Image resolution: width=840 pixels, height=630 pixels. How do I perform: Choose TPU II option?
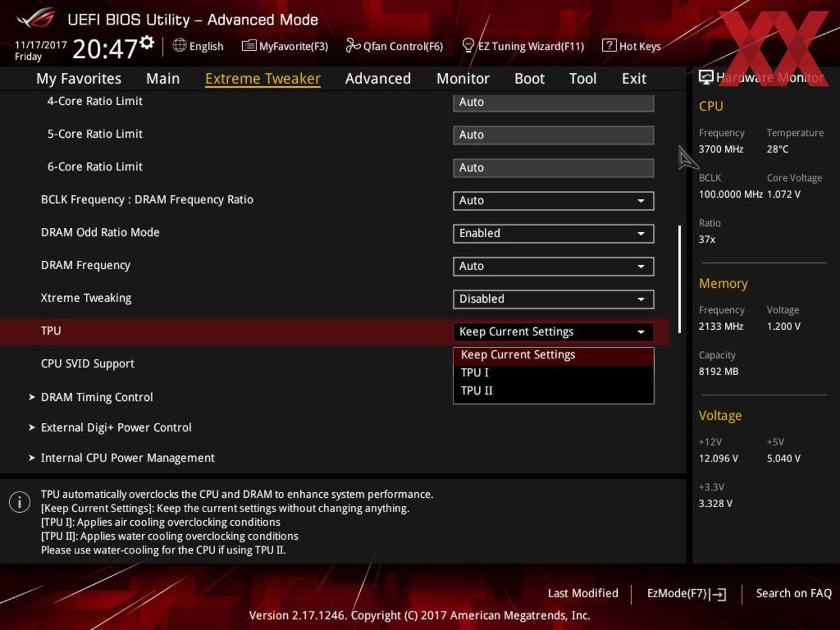[x=553, y=390]
